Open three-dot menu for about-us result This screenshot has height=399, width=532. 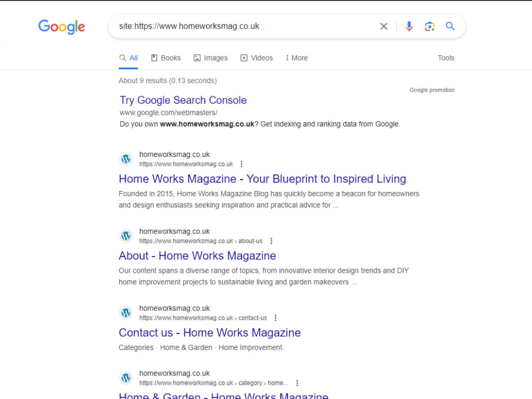pyautogui.click(x=271, y=241)
